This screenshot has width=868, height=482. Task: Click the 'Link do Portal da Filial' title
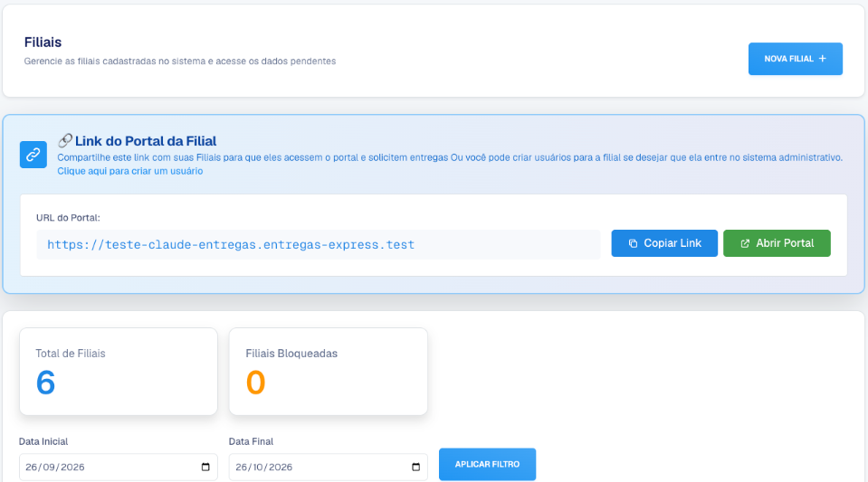(x=146, y=141)
